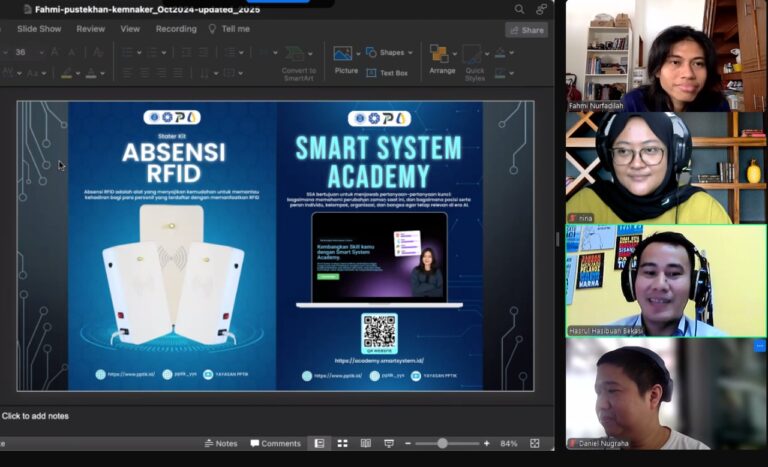
Task: Click the academy.smartsystem.id link on slide
Action: [379, 361]
